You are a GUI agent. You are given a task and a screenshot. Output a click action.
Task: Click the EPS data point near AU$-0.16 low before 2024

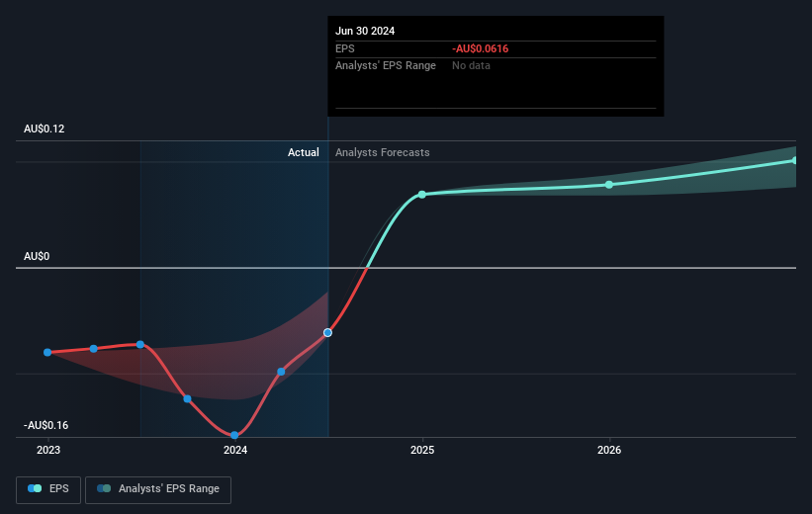(188, 399)
